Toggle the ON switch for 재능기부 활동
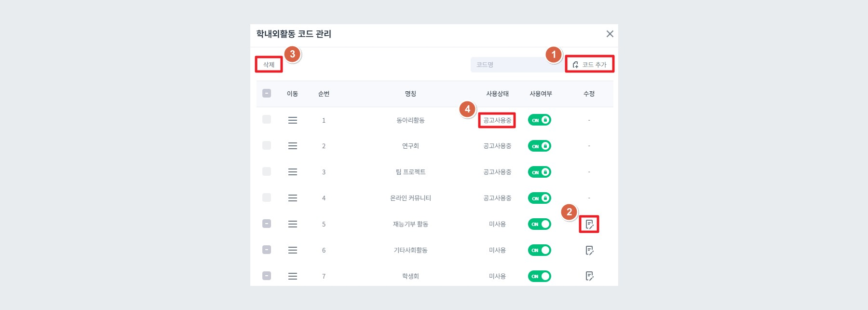 (539, 223)
